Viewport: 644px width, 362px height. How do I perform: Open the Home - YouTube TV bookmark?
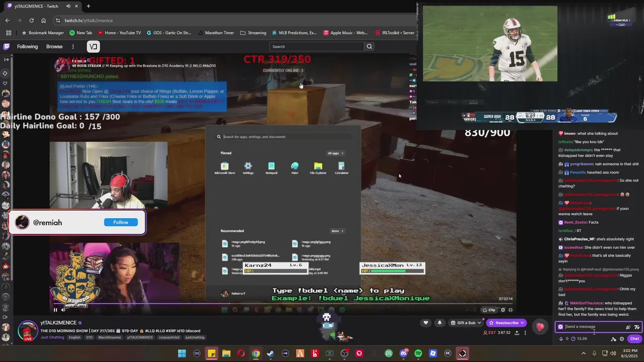(x=119, y=33)
